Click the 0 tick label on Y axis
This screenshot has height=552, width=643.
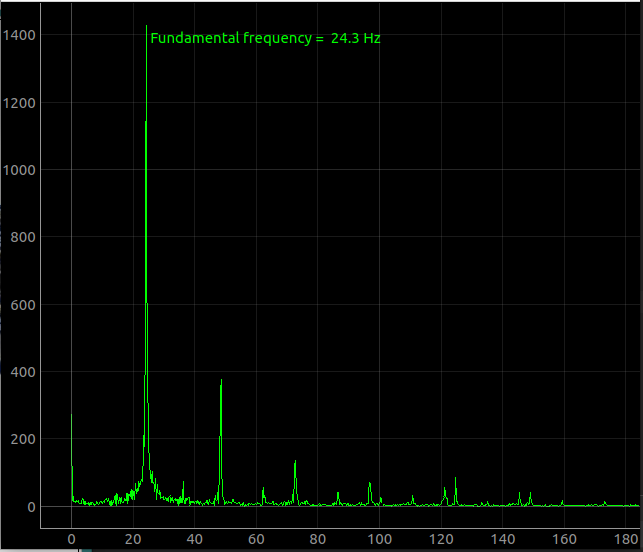pos(32,507)
